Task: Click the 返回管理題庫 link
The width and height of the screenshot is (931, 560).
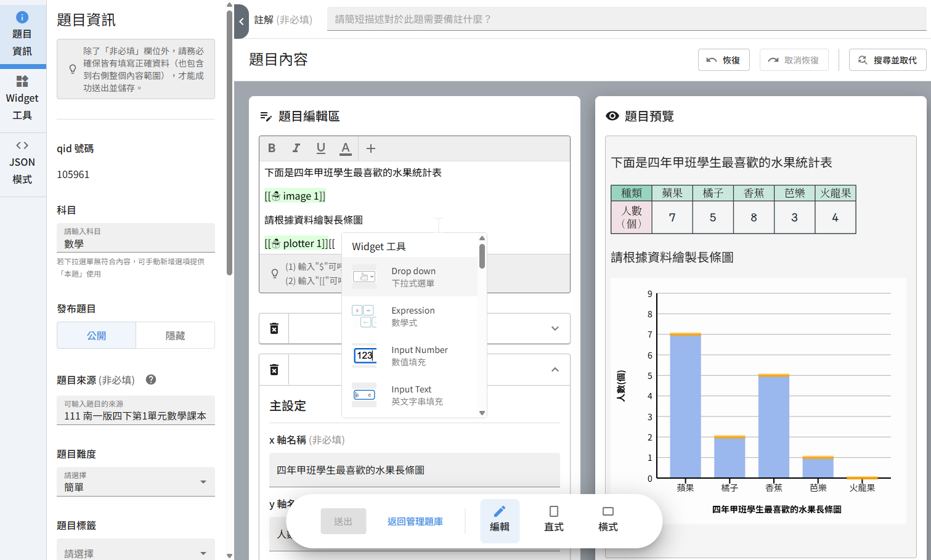Action: pos(415,521)
